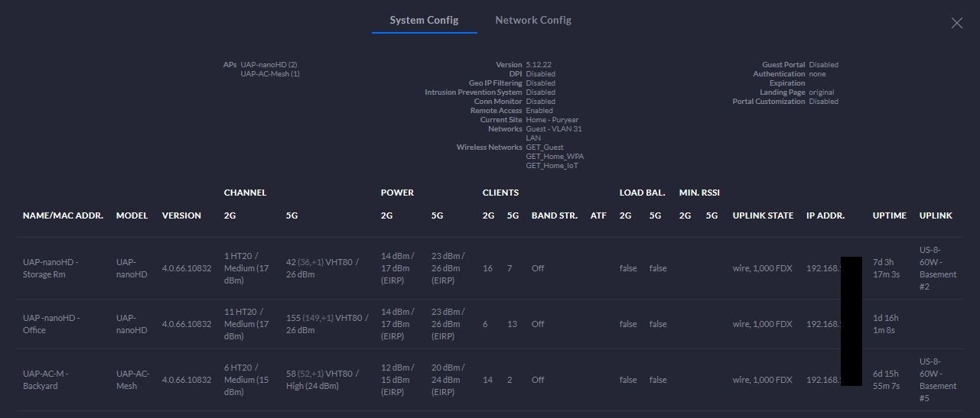Select the System Config tab

pyautogui.click(x=424, y=20)
